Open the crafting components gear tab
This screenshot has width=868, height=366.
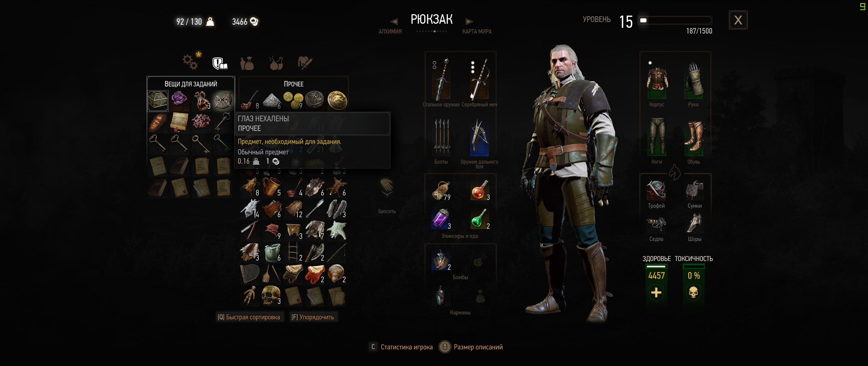point(191,61)
